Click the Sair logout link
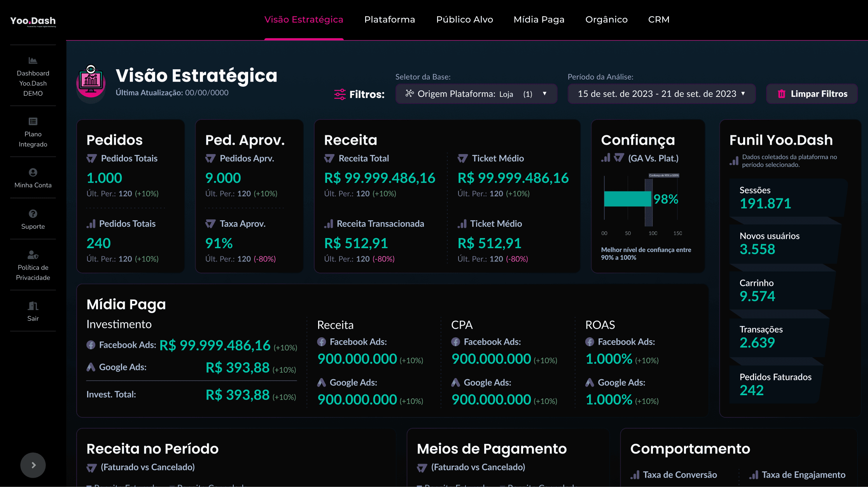This screenshot has width=868, height=487. [x=33, y=319]
